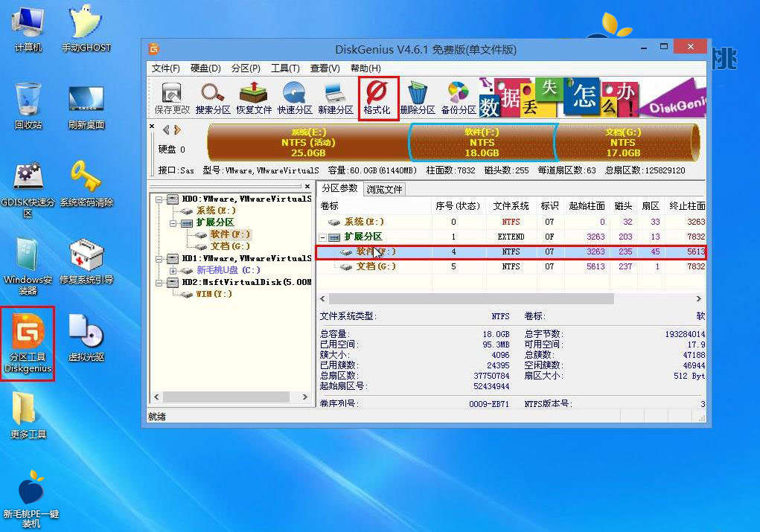This screenshot has width=760, height=532.
Task: Select 系统(E:) 25.0GB partition bar
Action: tap(308, 142)
